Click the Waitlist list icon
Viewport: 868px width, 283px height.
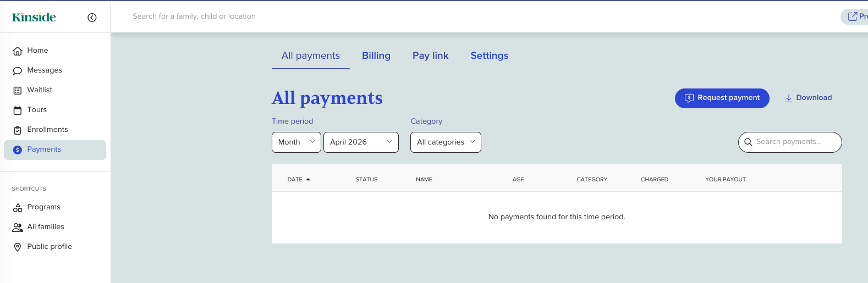point(18,90)
